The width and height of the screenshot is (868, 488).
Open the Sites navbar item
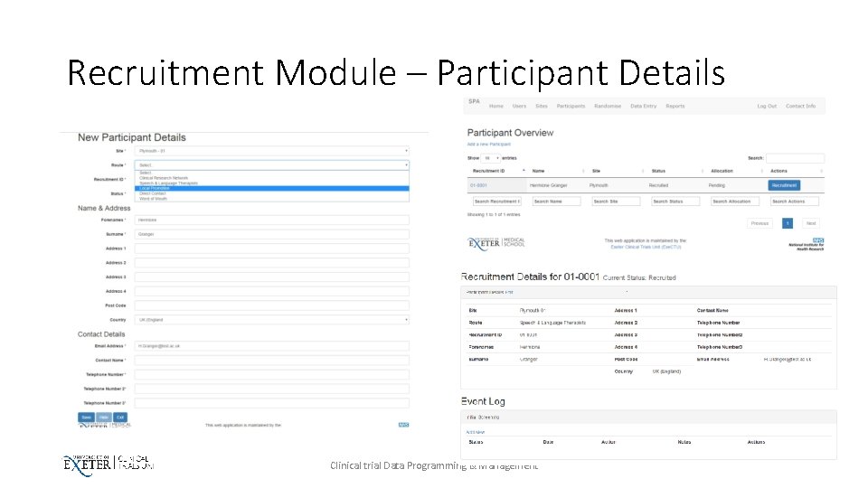[542, 107]
